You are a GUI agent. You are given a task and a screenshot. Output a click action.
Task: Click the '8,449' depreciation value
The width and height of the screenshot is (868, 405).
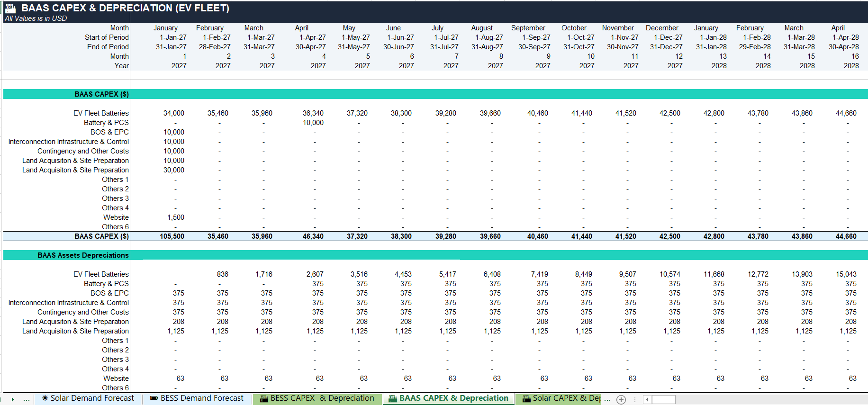pyautogui.click(x=584, y=274)
